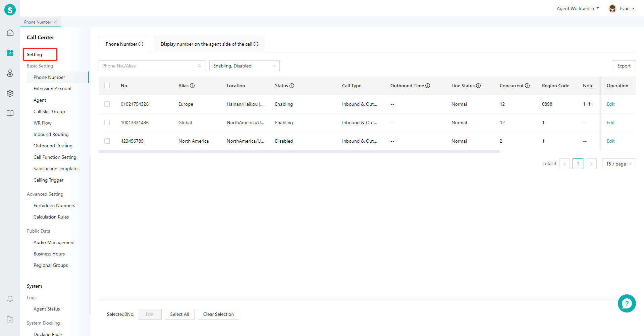Open the Agent item in sidebar menu
Viewport: 644px width, 336px height.
(40, 100)
